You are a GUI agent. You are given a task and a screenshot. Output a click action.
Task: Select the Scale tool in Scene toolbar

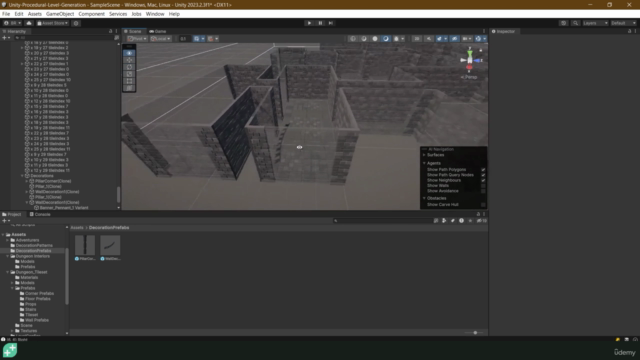[129, 74]
